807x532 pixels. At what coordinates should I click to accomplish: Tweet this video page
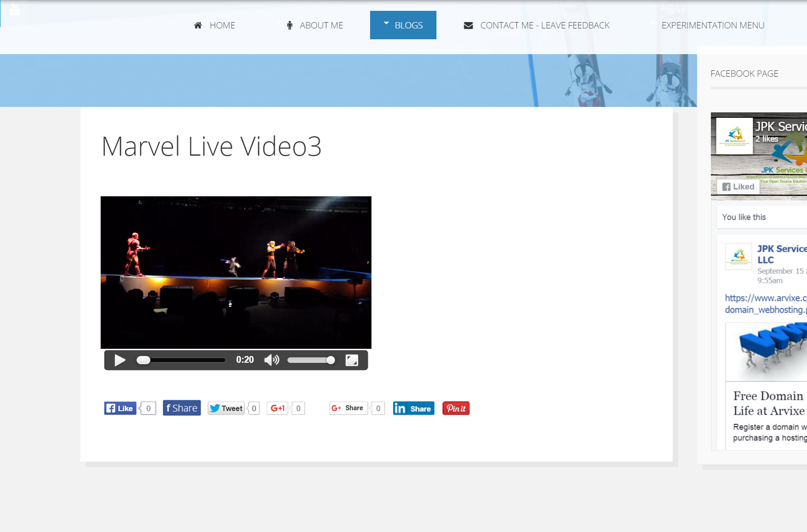[x=226, y=408]
